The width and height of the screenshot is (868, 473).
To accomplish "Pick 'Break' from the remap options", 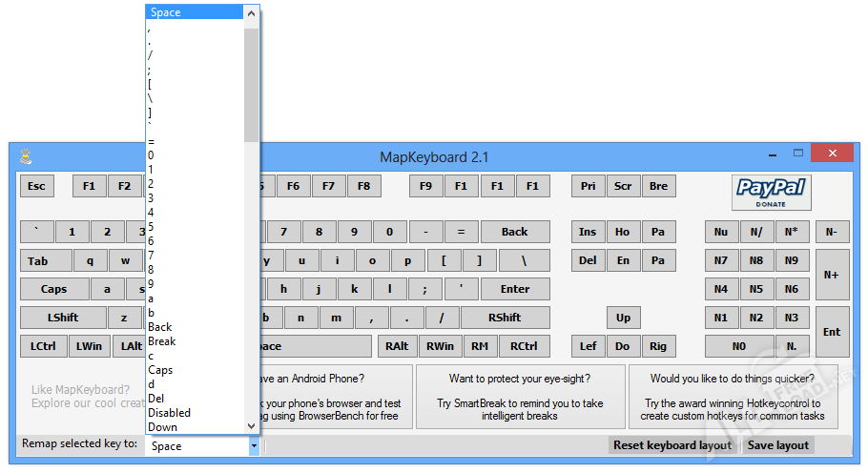I will (x=161, y=341).
